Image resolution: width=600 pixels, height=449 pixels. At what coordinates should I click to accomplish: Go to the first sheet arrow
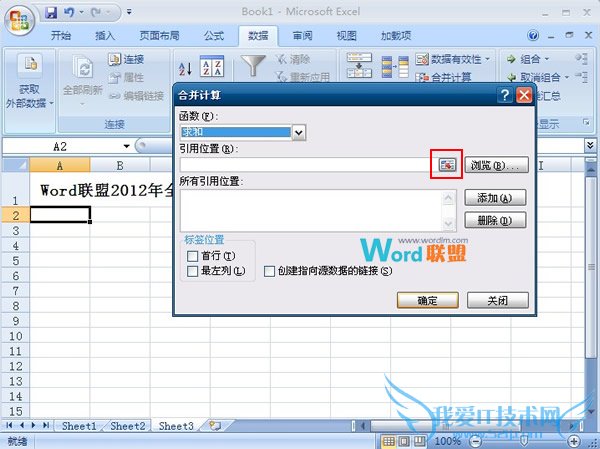[x=9, y=425]
